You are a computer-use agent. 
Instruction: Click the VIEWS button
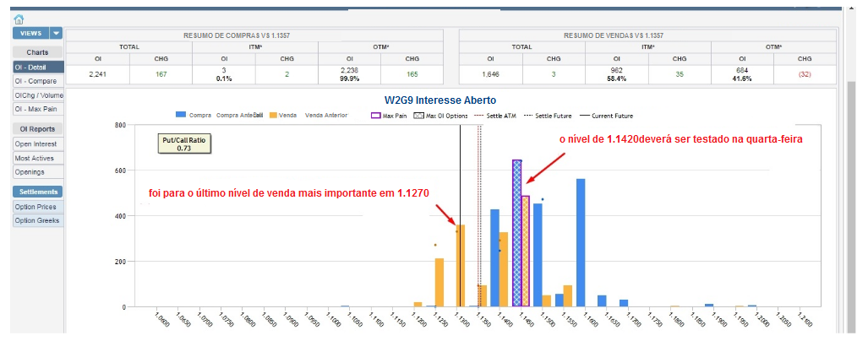click(x=31, y=33)
